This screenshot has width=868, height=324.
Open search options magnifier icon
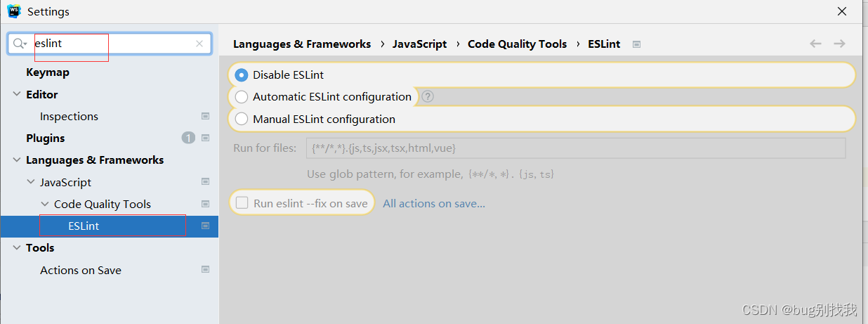pos(20,44)
